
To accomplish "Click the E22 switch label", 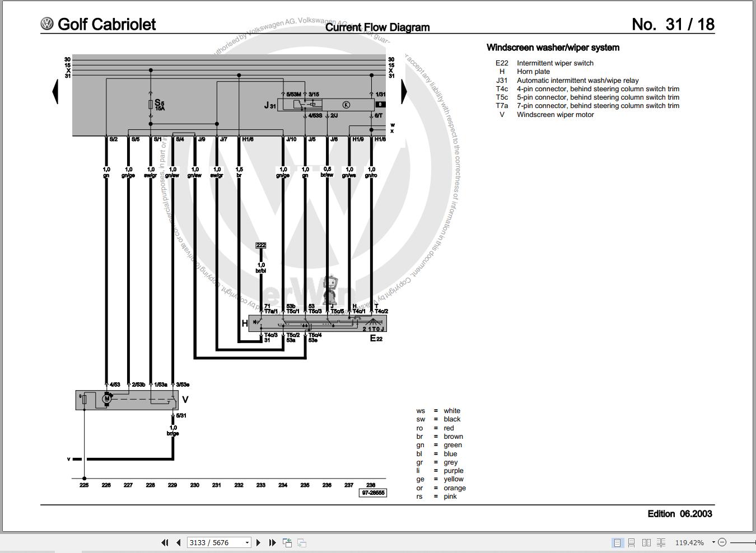I will click(x=376, y=338).
